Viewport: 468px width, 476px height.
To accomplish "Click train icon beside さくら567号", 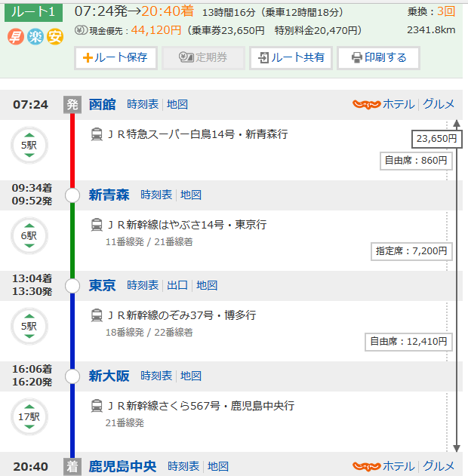I will (97, 406).
